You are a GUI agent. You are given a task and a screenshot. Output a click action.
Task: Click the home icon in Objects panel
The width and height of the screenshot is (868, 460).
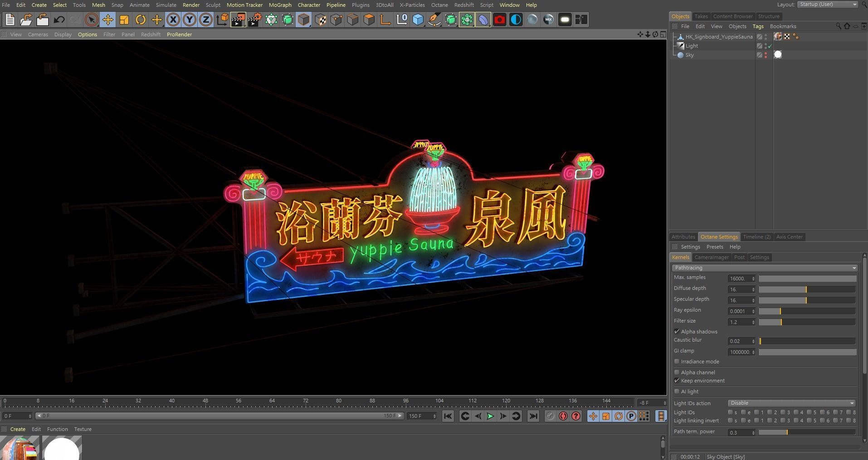[847, 26]
